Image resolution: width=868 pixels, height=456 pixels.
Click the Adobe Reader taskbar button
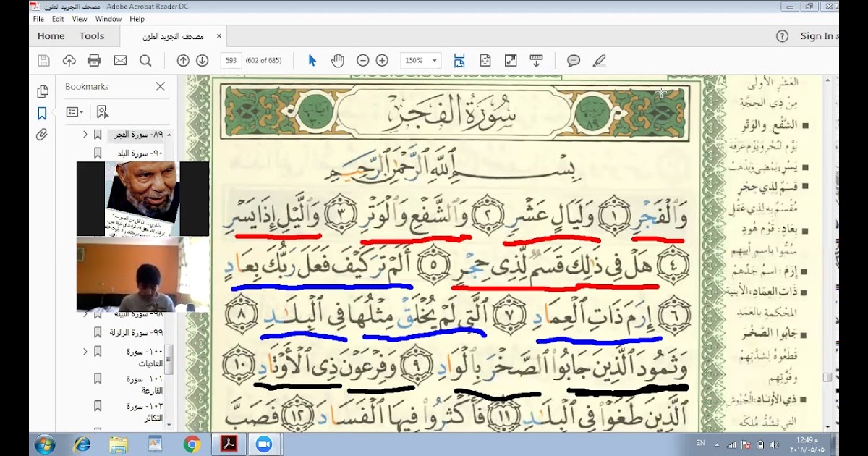(229, 444)
